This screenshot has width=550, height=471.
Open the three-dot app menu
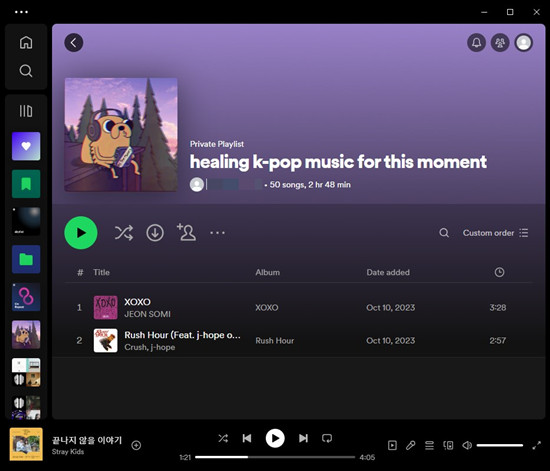click(x=21, y=12)
